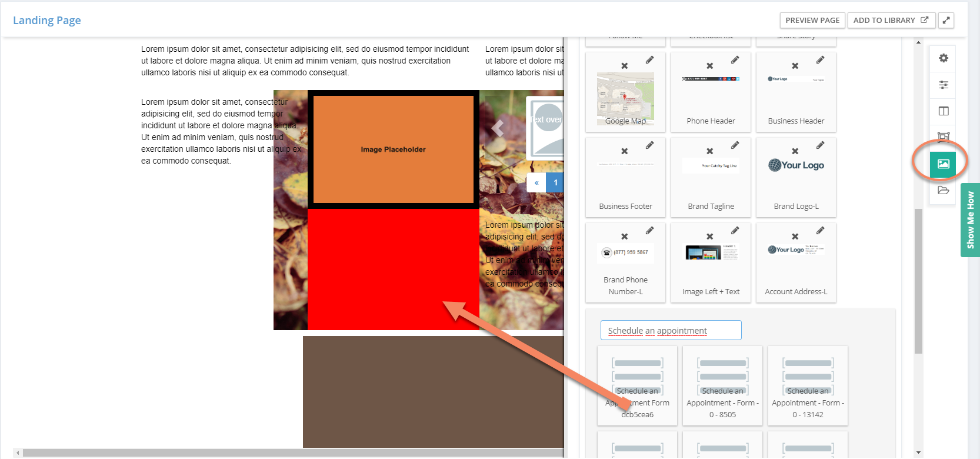The height and width of the screenshot is (459, 980).
Task: Select the Brand Phone Number-L thumbnail
Action: click(x=625, y=252)
